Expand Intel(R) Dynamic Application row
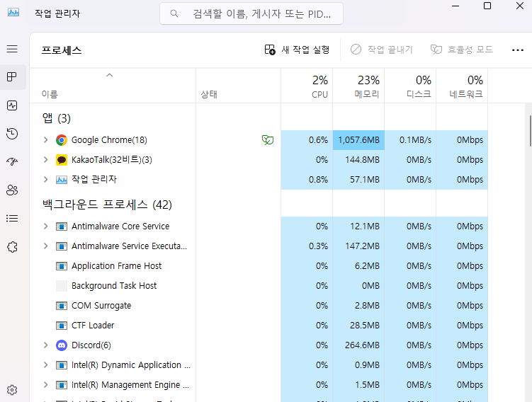This screenshot has width=532, height=402. (x=46, y=365)
